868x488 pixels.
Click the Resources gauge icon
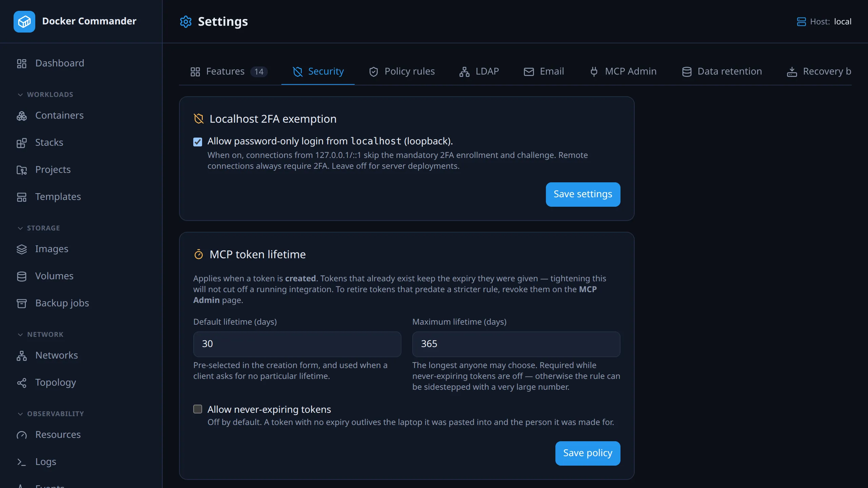[x=22, y=435]
